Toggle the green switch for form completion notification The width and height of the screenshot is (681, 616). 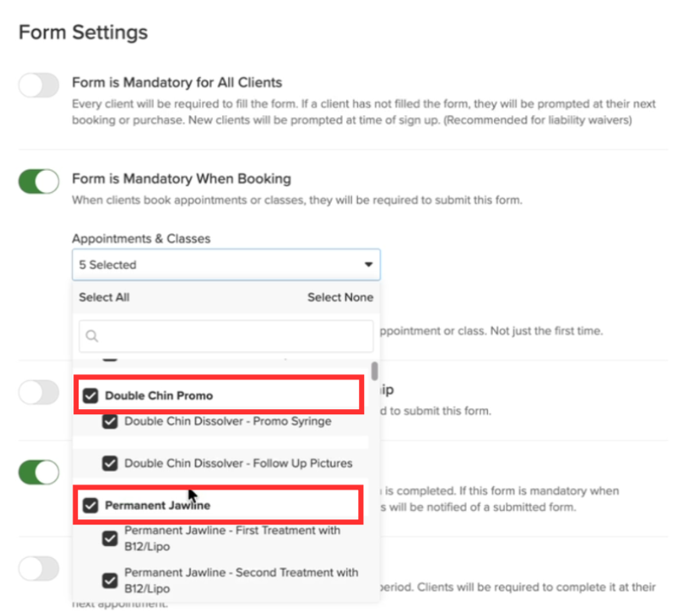click(38, 472)
